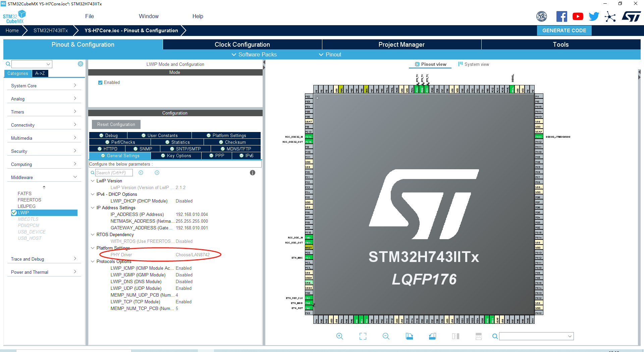Image resolution: width=644 pixels, height=352 pixels.
Task: Switch to the Project Manager tab
Action: click(x=401, y=44)
